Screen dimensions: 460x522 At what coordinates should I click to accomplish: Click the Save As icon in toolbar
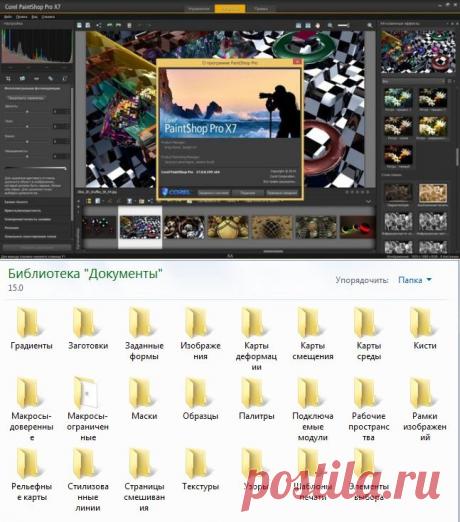pos(88,25)
